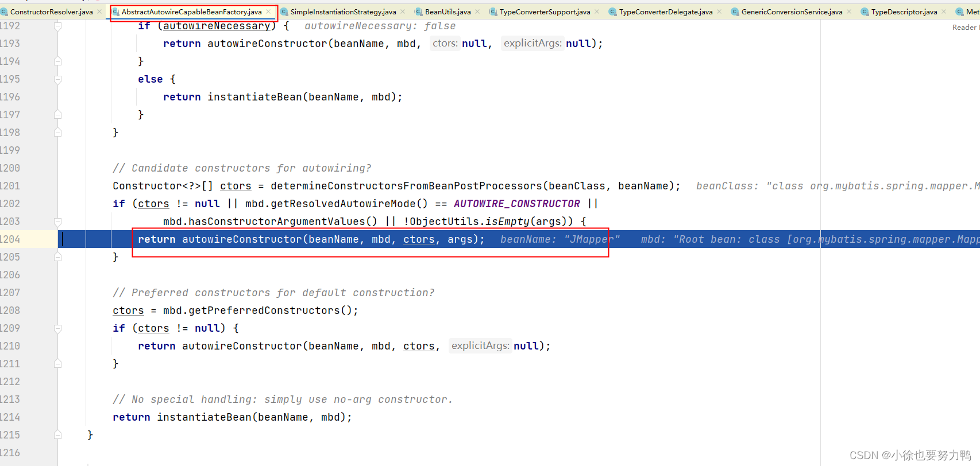Viewport: 980px width, 466px height.
Task: Click 'Preferred constructors for default construction?' comment
Action: click(x=273, y=293)
